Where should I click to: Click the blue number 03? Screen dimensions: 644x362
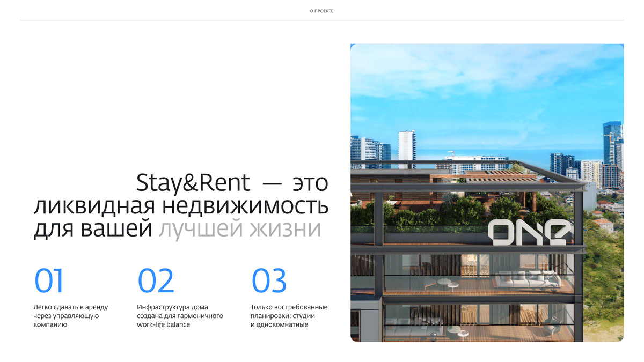pos(269,280)
